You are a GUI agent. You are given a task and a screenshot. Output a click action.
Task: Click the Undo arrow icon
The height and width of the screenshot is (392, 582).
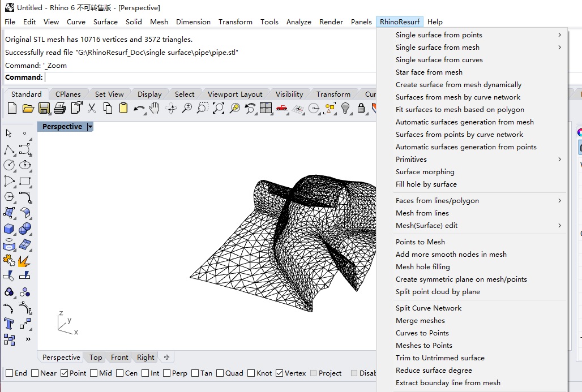coord(139,108)
